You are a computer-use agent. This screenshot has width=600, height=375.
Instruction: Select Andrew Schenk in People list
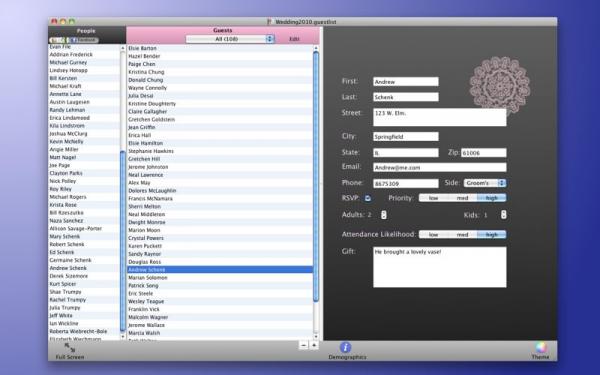click(x=84, y=268)
